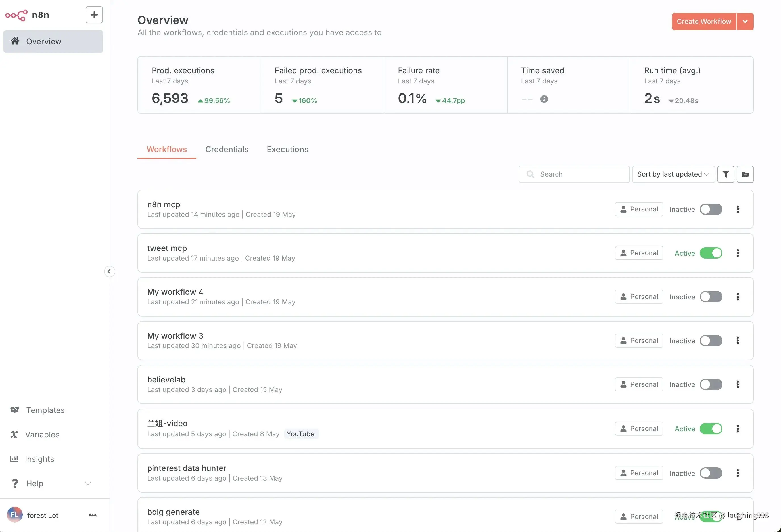Open three-dot menu for tweet mcp
Viewport: 781px width, 532px height.
pyautogui.click(x=738, y=253)
